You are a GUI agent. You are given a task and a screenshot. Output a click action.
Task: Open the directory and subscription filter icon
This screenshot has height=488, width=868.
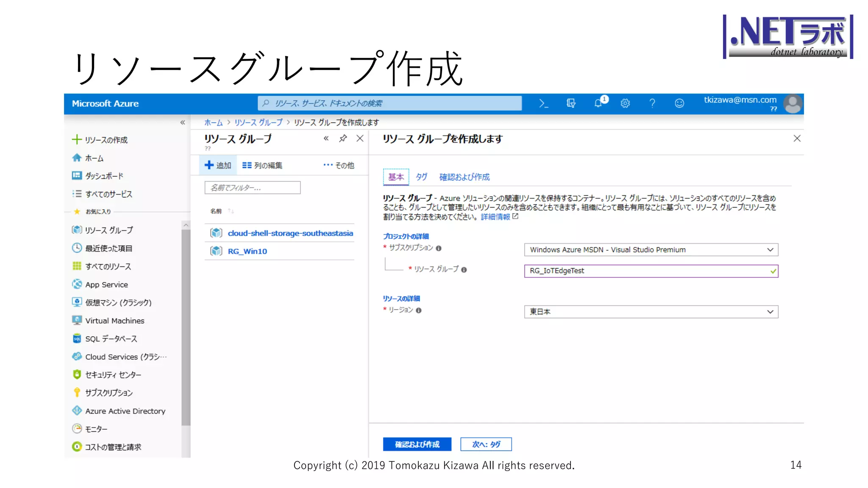(x=571, y=103)
